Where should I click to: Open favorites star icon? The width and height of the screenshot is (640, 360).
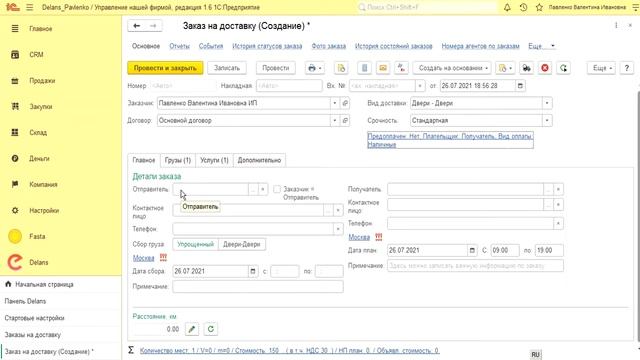[539, 7]
